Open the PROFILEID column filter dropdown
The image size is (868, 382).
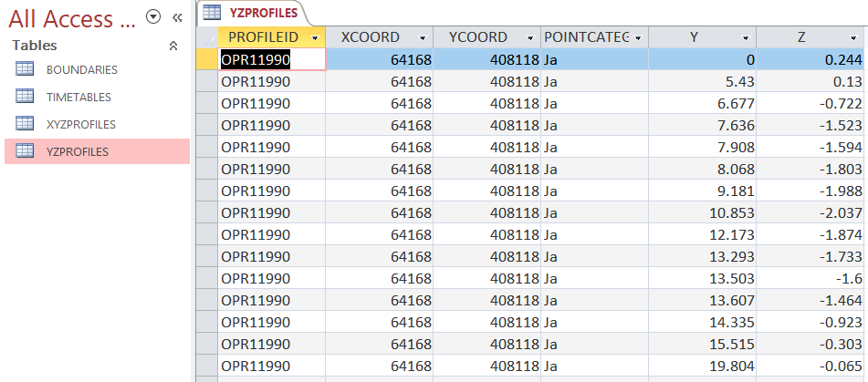[315, 37]
